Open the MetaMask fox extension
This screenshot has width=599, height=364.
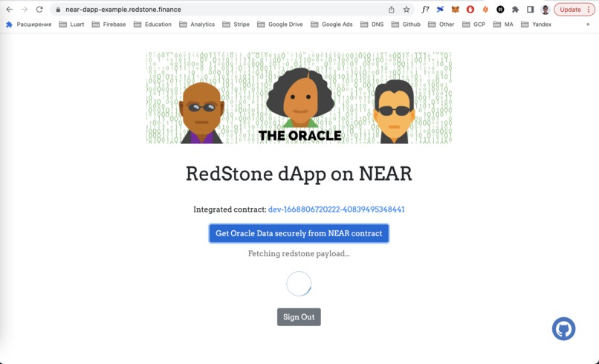pos(455,10)
